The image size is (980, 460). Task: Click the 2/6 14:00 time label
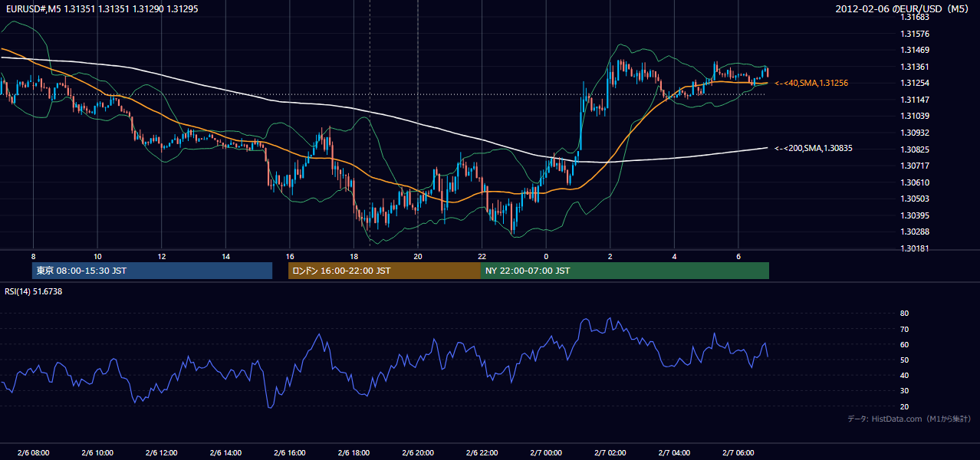[225, 452]
